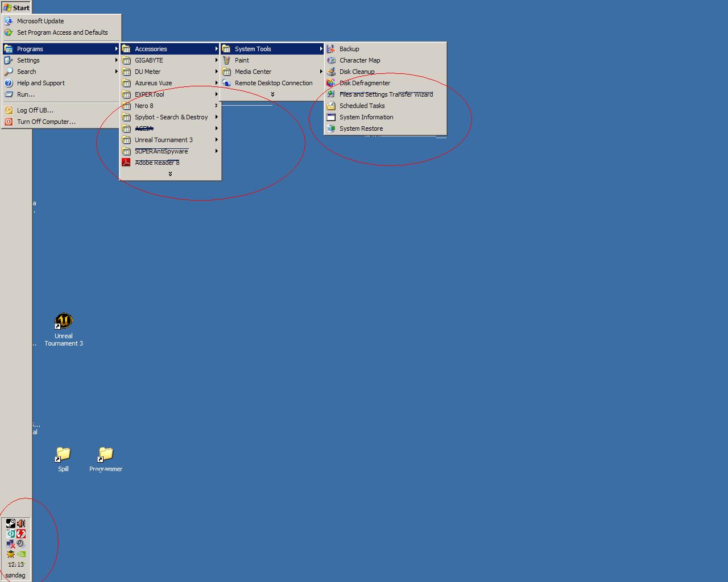Viewport: 728px width, 582px height.
Task: Open Help and Support
Action: (x=61, y=83)
